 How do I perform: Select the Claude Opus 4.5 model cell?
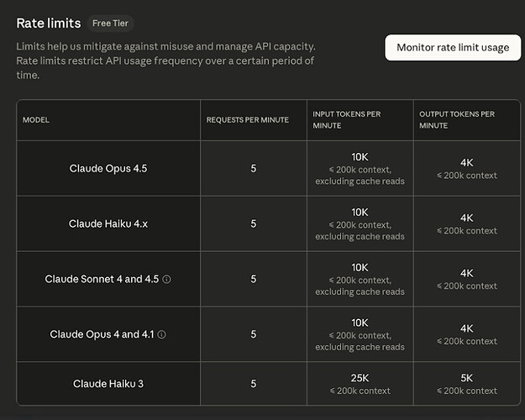pyautogui.click(x=108, y=168)
